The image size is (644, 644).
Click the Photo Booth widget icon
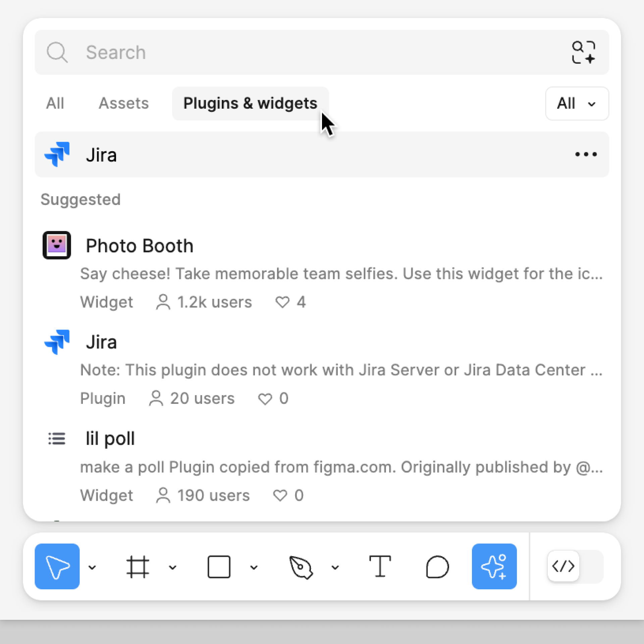pyautogui.click(x=57, y=245)
